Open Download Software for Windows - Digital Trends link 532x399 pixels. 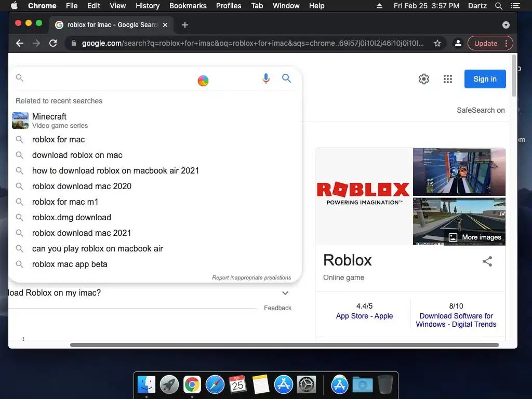pos(456,320)
